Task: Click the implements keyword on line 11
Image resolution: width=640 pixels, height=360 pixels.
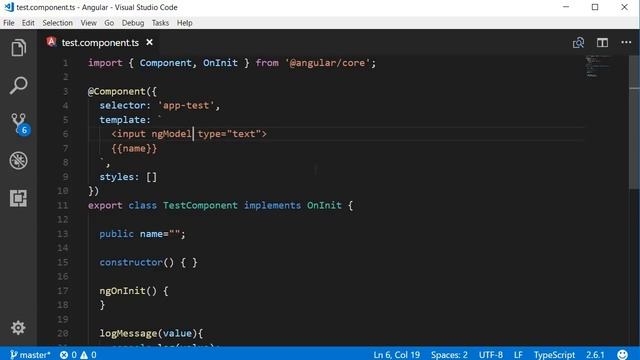Action: tap(272, 205)
